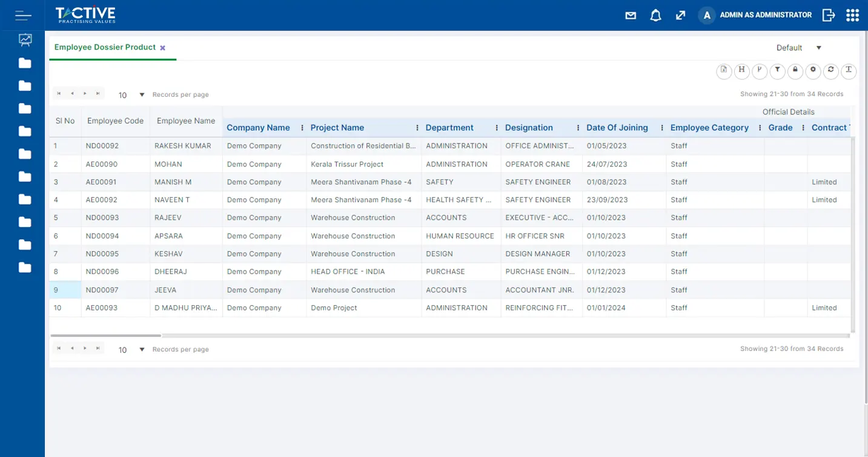
Task: Open the apps grid menu
Action: [852, 15]
